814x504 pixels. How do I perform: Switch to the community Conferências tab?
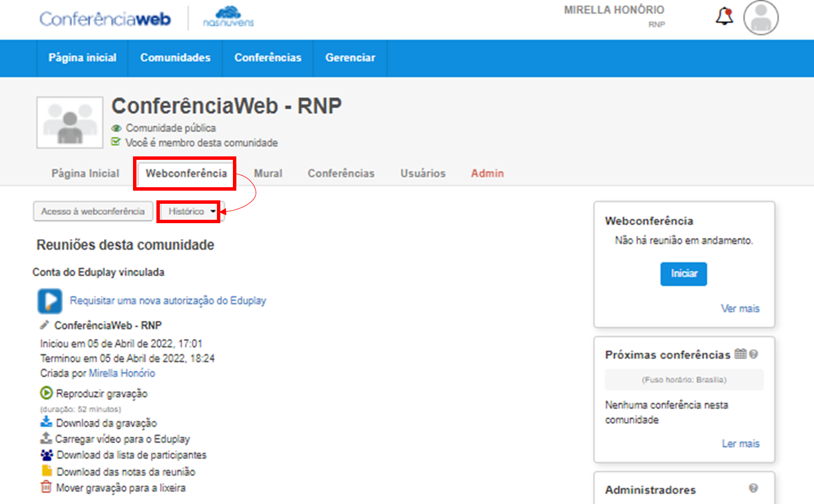tap(341, 174)
